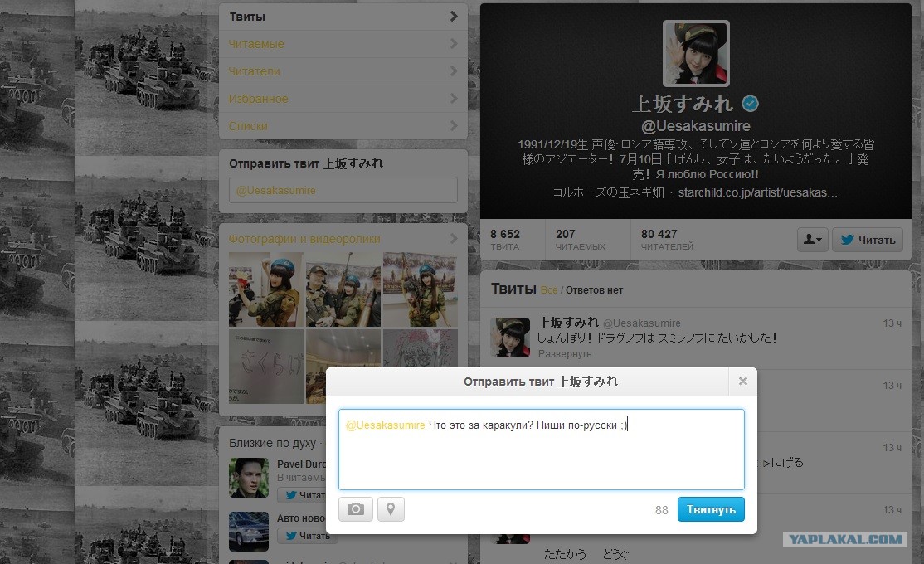Switch tweets filter to Ответов нет
The height and width of the screenshot is (564, 924).
click(594, 290)
